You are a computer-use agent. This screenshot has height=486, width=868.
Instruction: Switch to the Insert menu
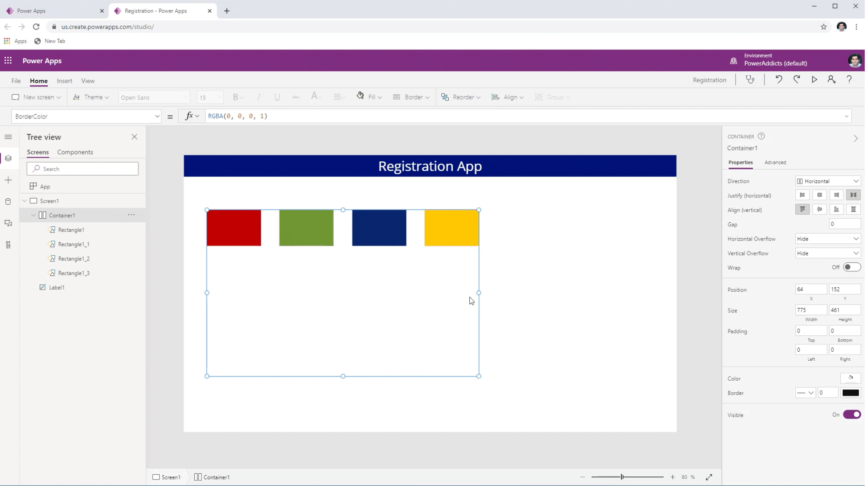pyautogui.click(x=65, y=81)
